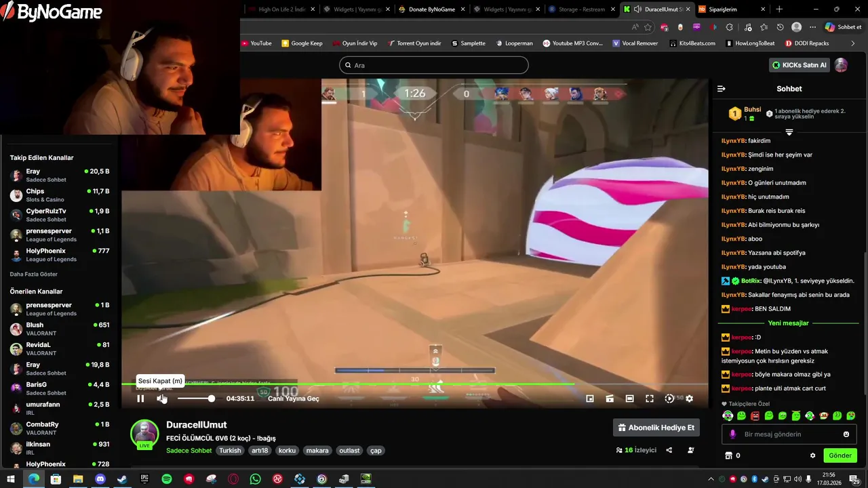
Task: Open YouTube bookmark
Action: pyautogui.click(x=256, y=43)
